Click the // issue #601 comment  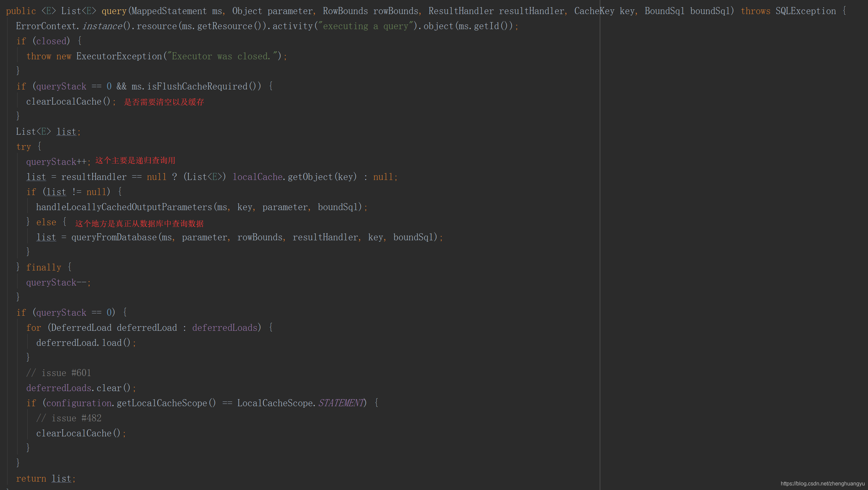click(x=58, y=373)
